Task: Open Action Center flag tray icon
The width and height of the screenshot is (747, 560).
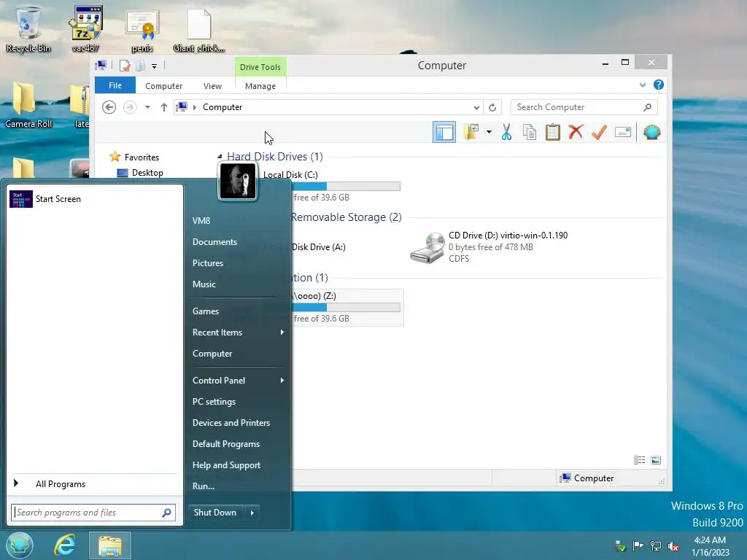Action: pyautogui.click(x=638, y=546)
